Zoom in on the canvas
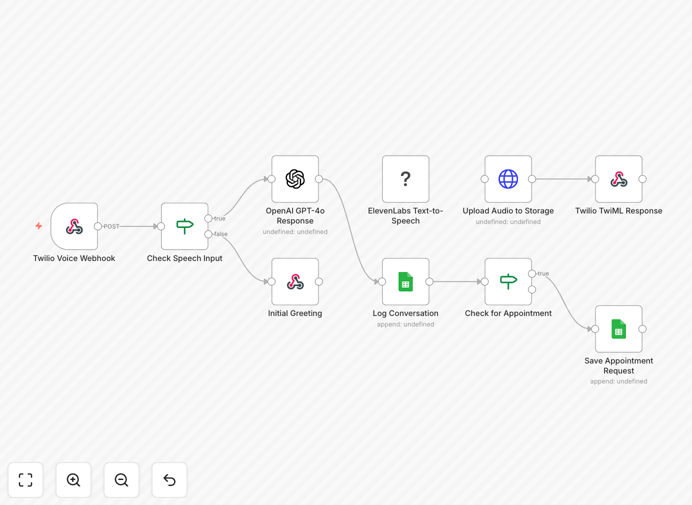The image size is (692, 505). 73,480
